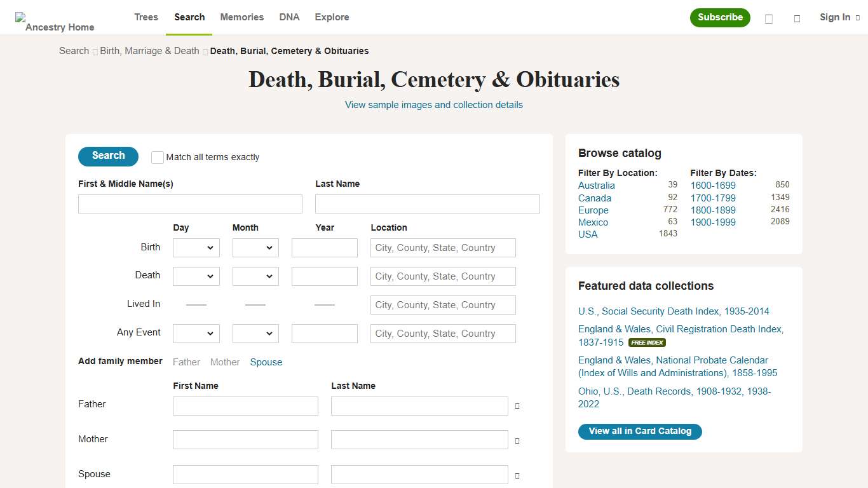Remove the Father family member row
Image resolution: width=868 pixels, height=488 pixels.
[x=517, y=405]
